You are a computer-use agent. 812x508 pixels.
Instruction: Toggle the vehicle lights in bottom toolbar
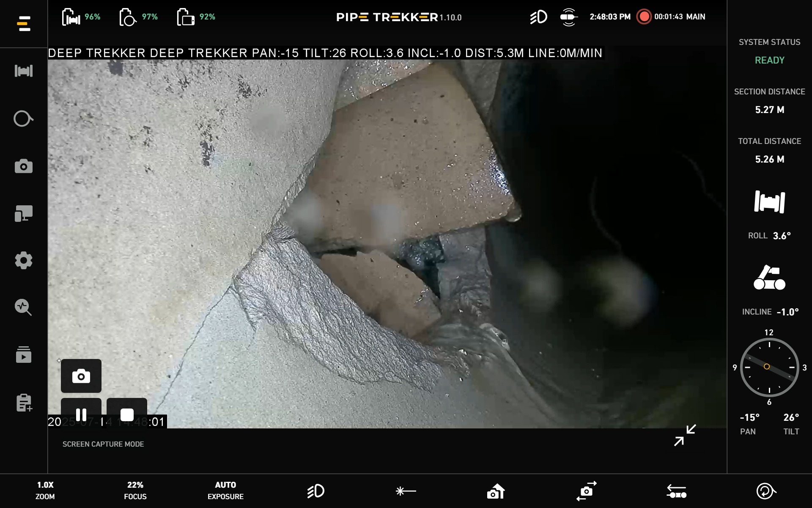coord(316,491)
